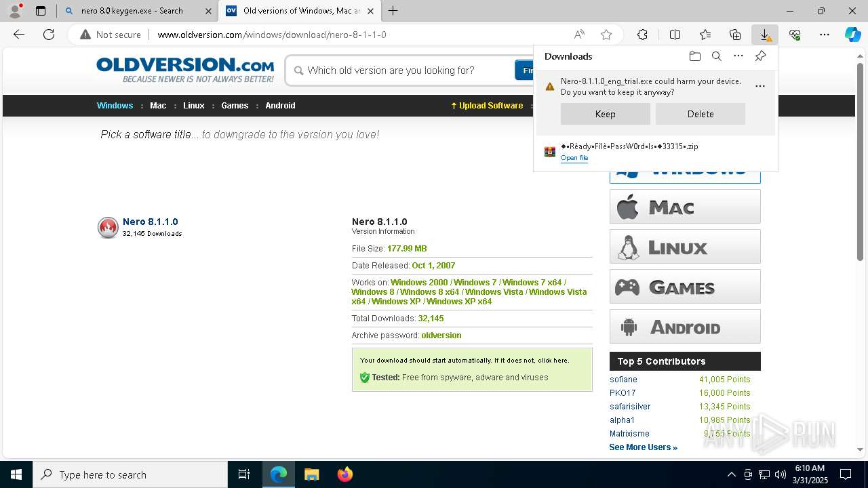Click the Upload Software link
The image size is (868, 488).
(x=487, y=106)
